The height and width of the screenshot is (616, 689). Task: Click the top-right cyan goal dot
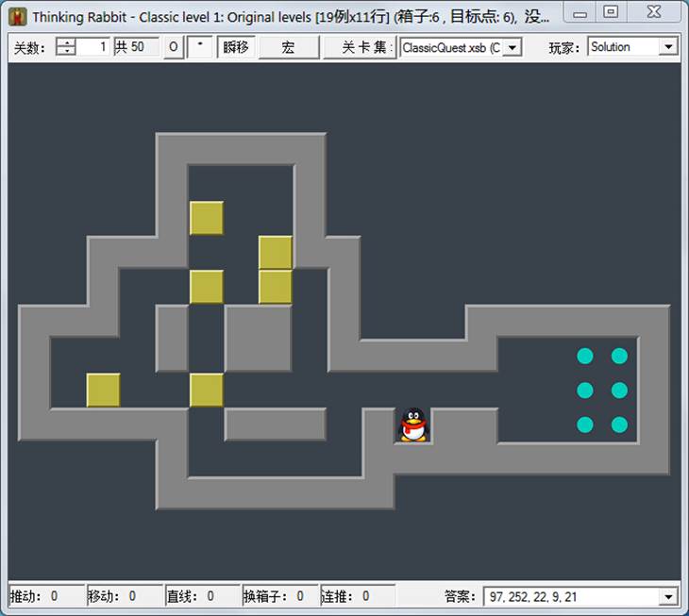coord(619,356)
